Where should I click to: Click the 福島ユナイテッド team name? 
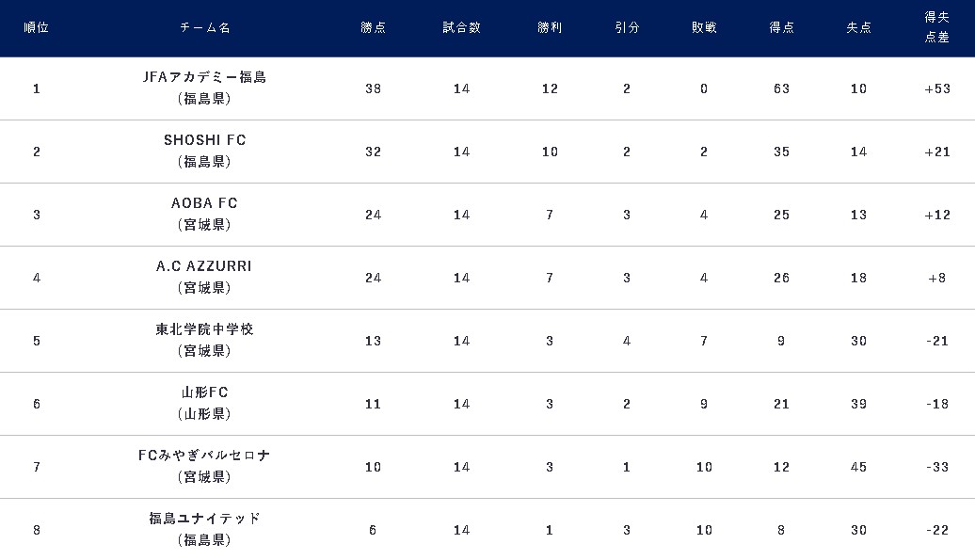[204, 519]
